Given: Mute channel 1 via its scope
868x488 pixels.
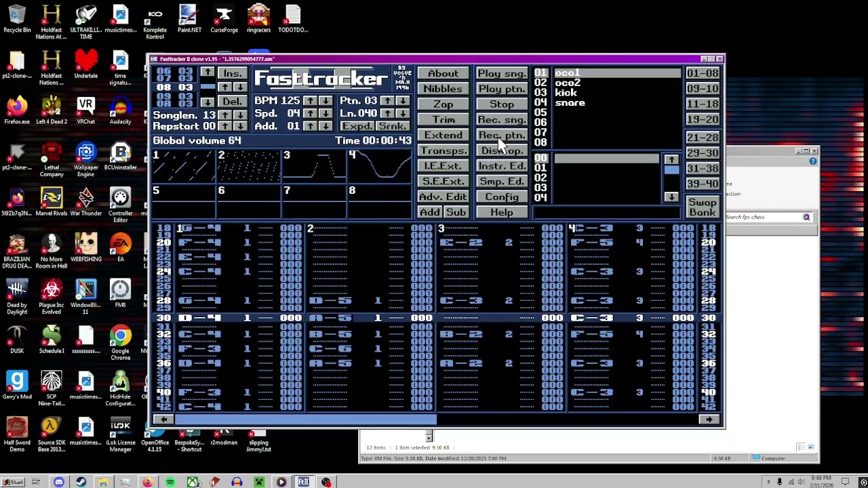Looking at the screenshot, I should click(183, 166).
